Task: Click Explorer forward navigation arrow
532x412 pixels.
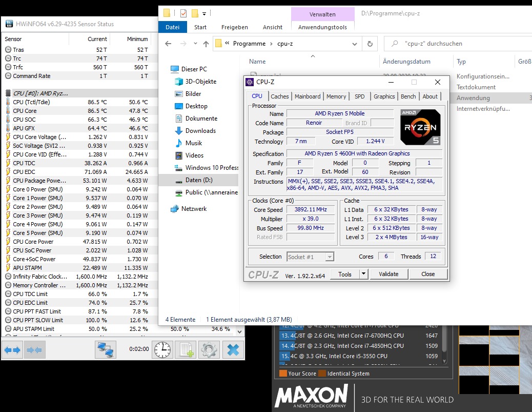Action: pos(183,44)
